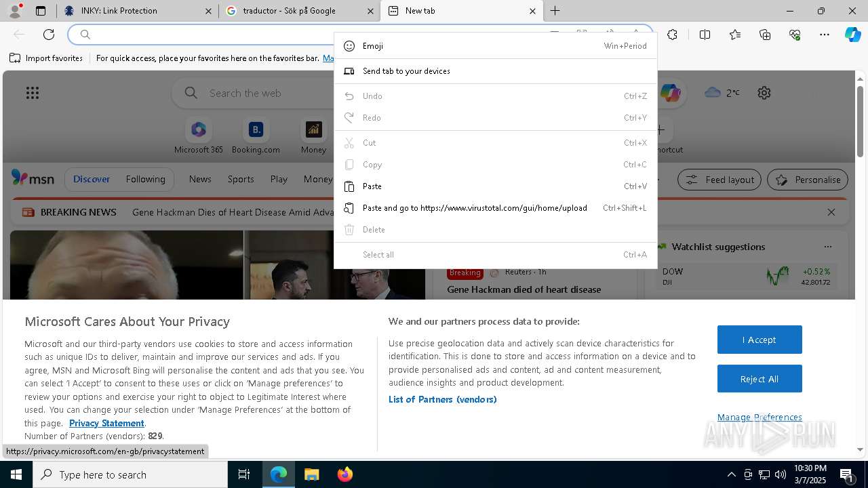The width and height of the screenshot is (868, 488).
Task: Select the Following feed tab
Action: tap(145, 179)
